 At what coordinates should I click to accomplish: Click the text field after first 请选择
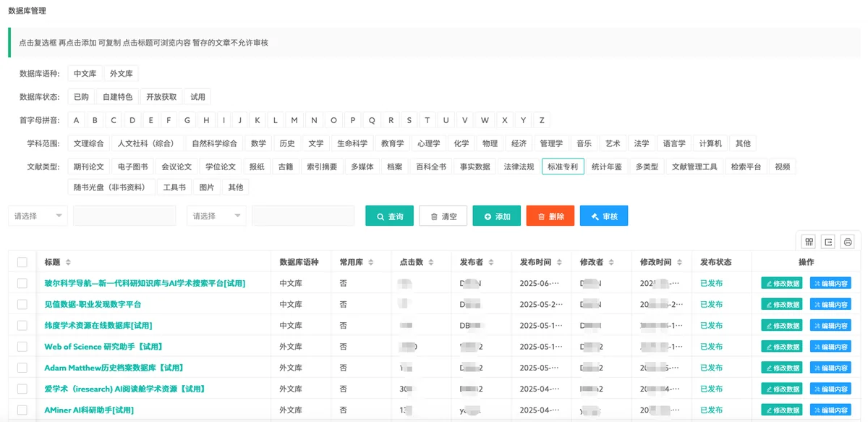point(124,216)
